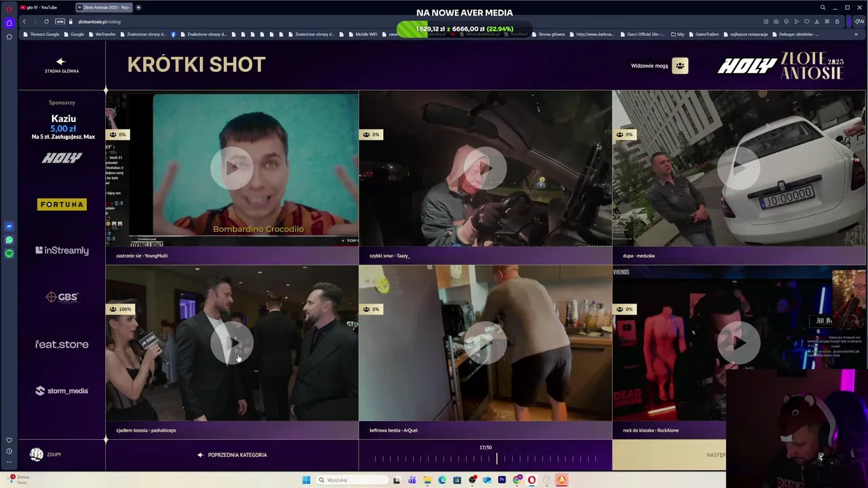Open the GBS sponsor logo

62,297
